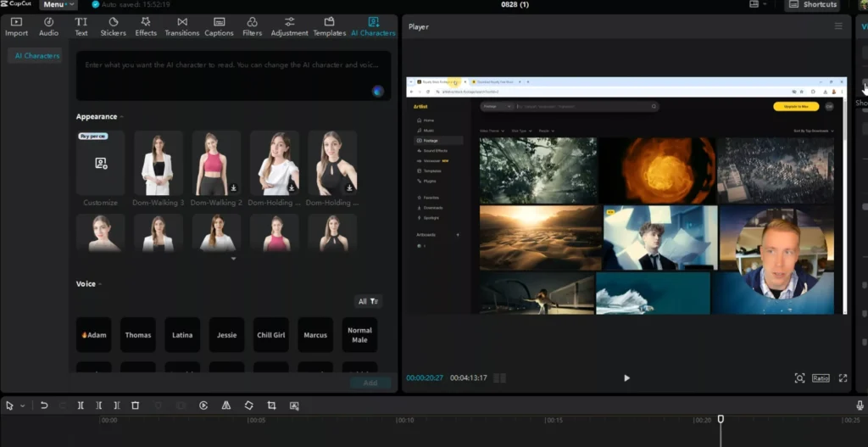Click the AI character script text field
This screenshot has height=447, width=868.
234,75
